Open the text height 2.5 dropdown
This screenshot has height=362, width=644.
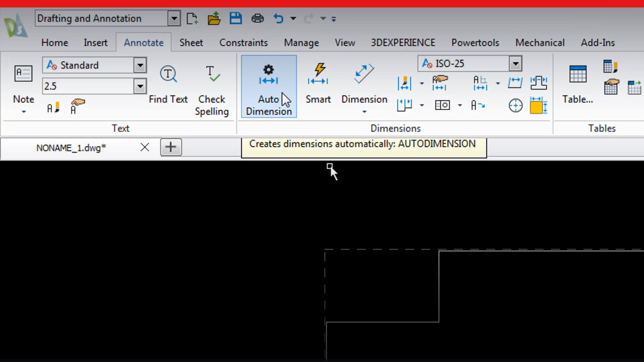coord(140,86)
